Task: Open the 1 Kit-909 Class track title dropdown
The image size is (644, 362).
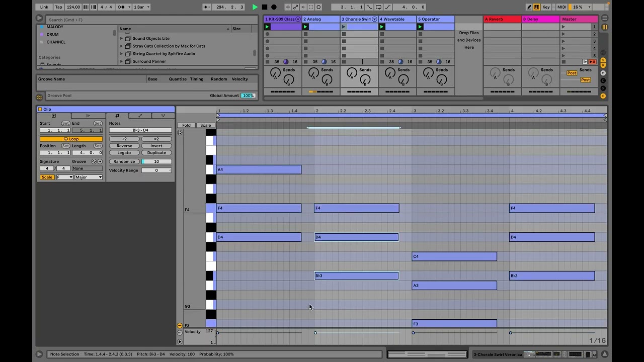Action: 298,19
